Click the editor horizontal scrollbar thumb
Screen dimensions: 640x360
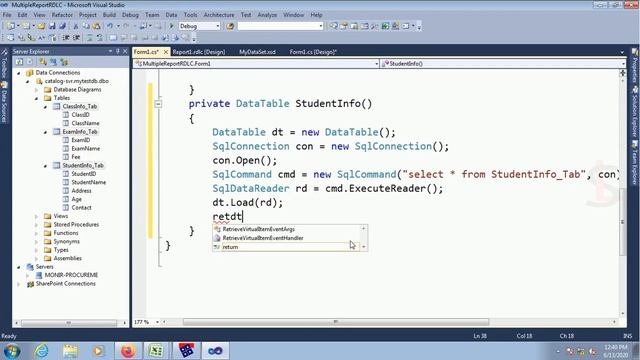coord(336,322)
